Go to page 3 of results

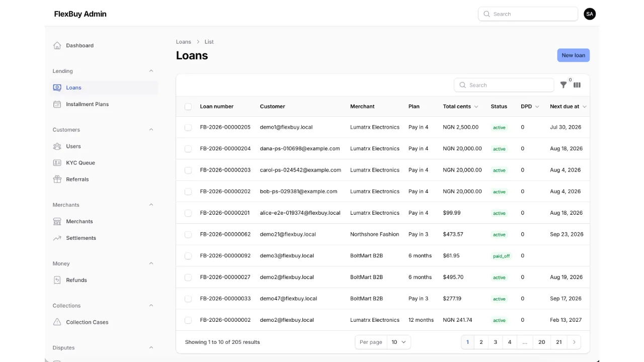click(495, 342)
